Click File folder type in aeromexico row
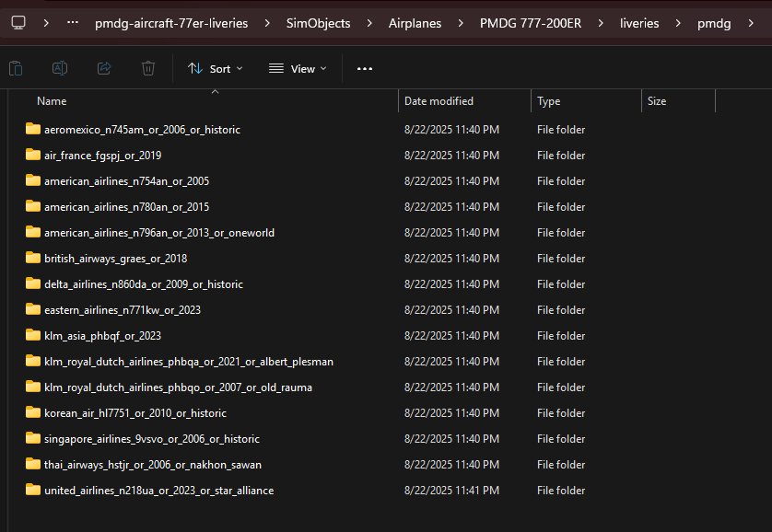Viewport: 772px width, 532px height. coord(561,130)
